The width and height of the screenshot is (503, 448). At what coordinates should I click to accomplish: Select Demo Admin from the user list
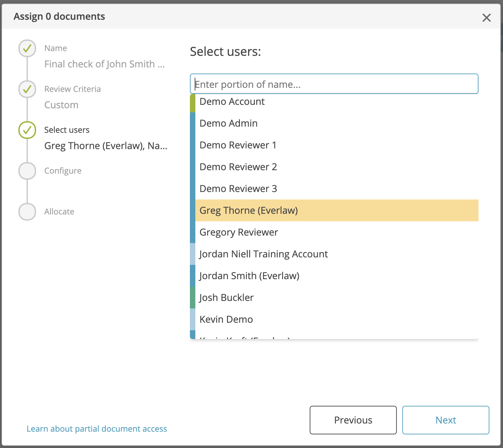coord(334,123)
